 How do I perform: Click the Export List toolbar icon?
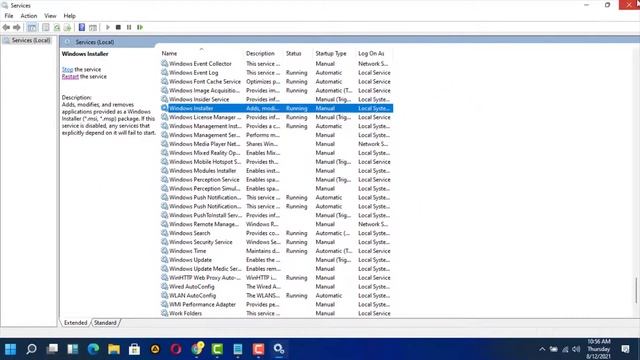click(x=67, y=27)
